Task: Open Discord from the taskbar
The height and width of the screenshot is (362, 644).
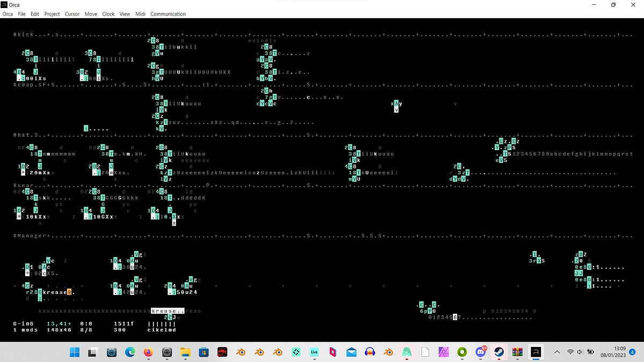Action: coord(480,352)
